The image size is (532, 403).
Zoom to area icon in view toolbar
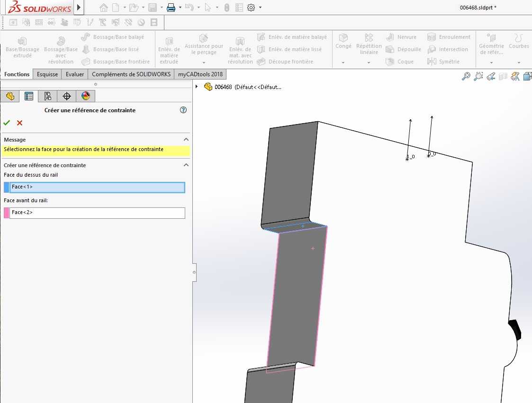point(478,76)
